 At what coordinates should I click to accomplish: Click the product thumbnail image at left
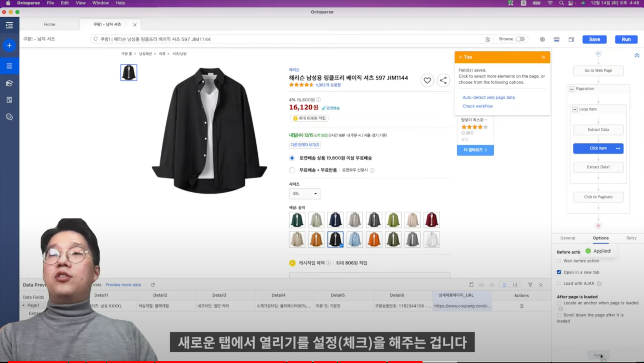click(x=129, y=73)
